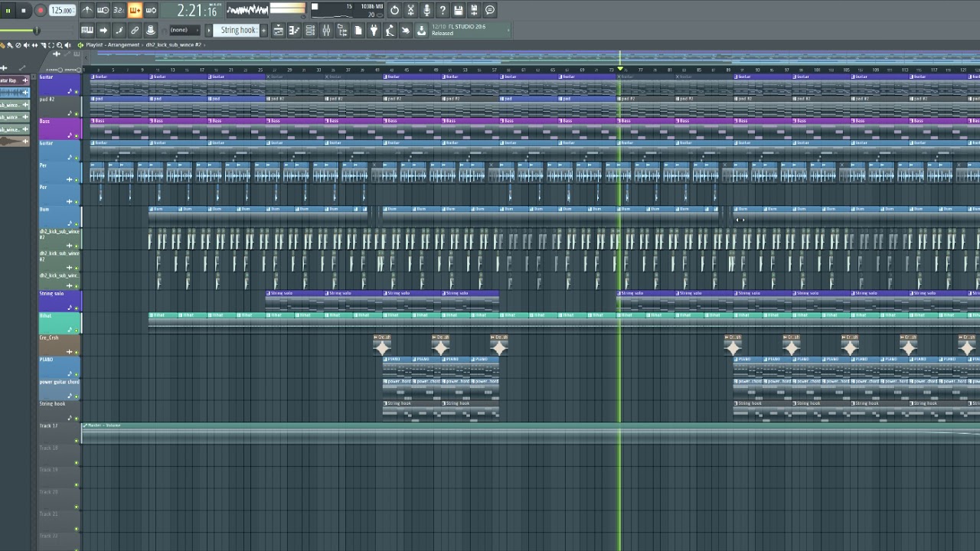Toggle wait for input before recording

tap(103, 10)
